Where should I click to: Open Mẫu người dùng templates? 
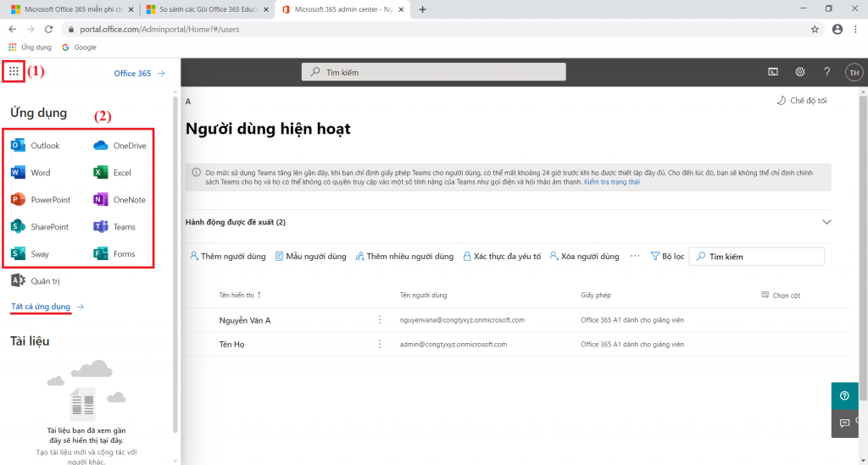(x=310, y=257)
